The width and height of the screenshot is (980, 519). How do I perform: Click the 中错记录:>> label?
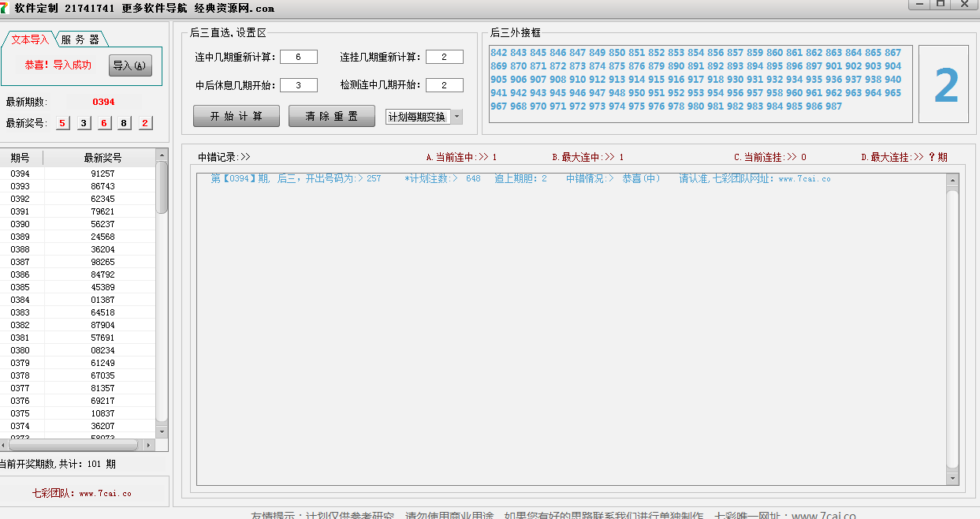(224, 157)
